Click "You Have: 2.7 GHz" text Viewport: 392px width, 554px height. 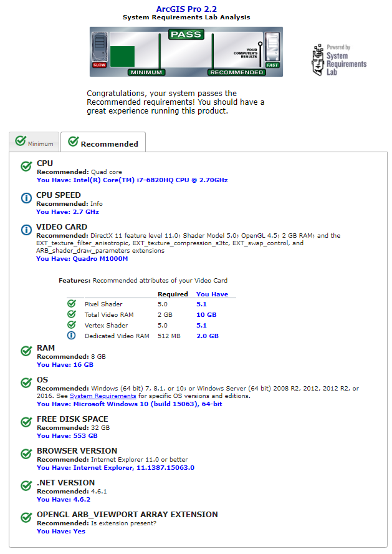67,212
